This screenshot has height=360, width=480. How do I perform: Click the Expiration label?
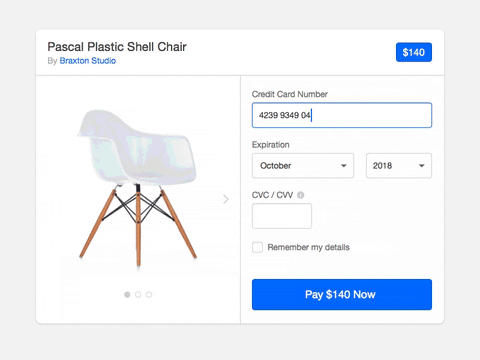[271, 145]
